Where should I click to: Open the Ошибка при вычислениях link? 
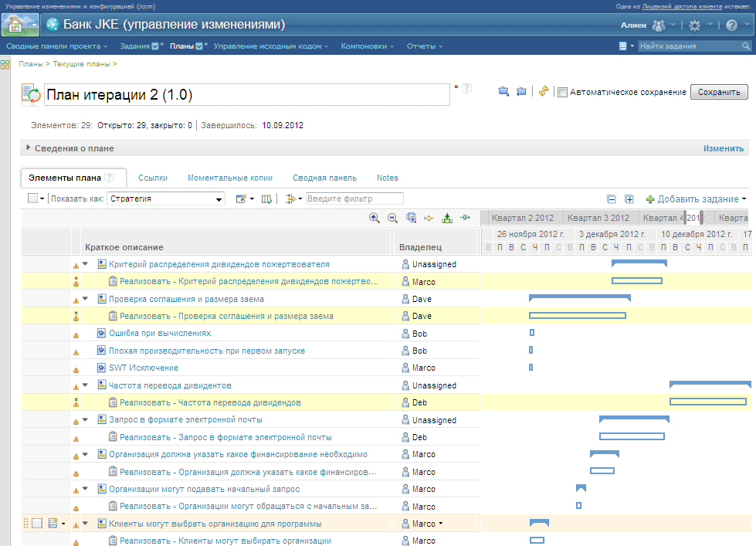coord(159,333)
